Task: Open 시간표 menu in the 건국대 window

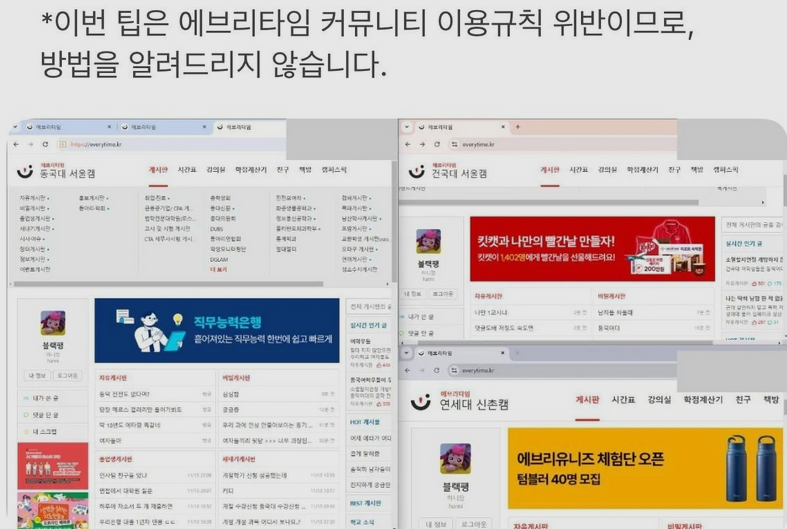Action: 578,170
